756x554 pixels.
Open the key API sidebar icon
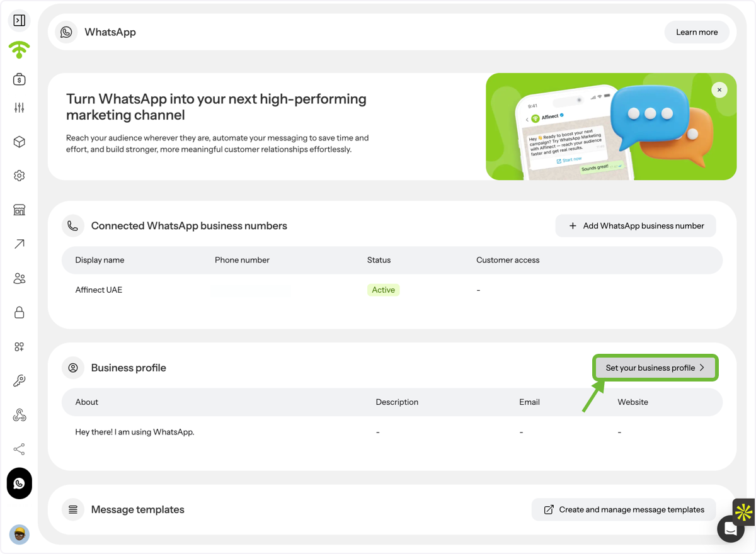click(20, 381)
